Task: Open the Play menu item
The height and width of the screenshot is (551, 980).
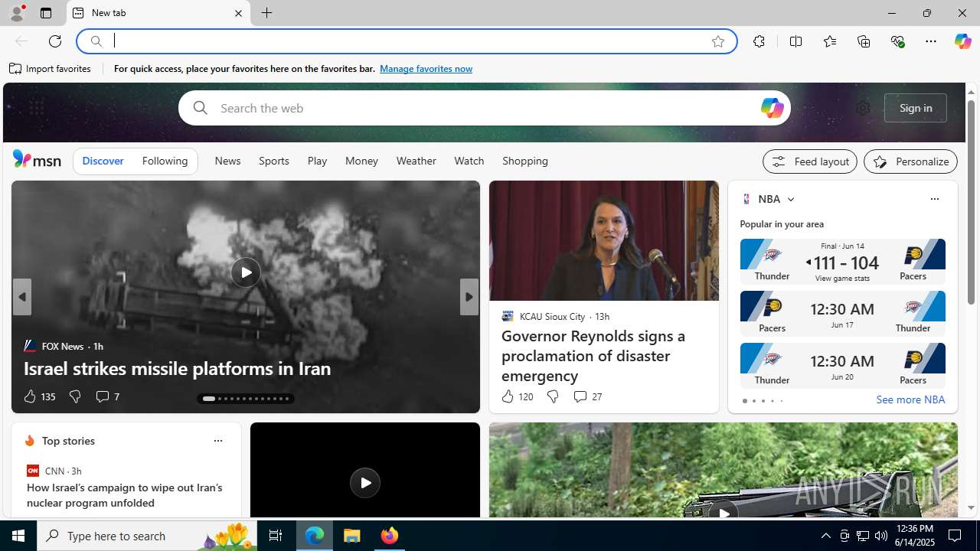Action: coord(317,161)
